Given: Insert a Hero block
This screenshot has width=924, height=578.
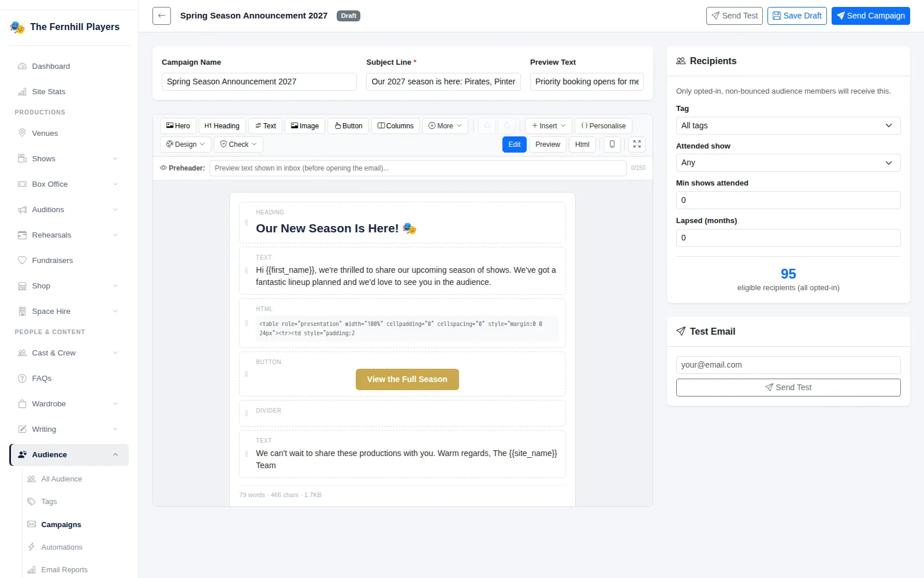Looking at the screenshot, I should click(x=178, y=126).
